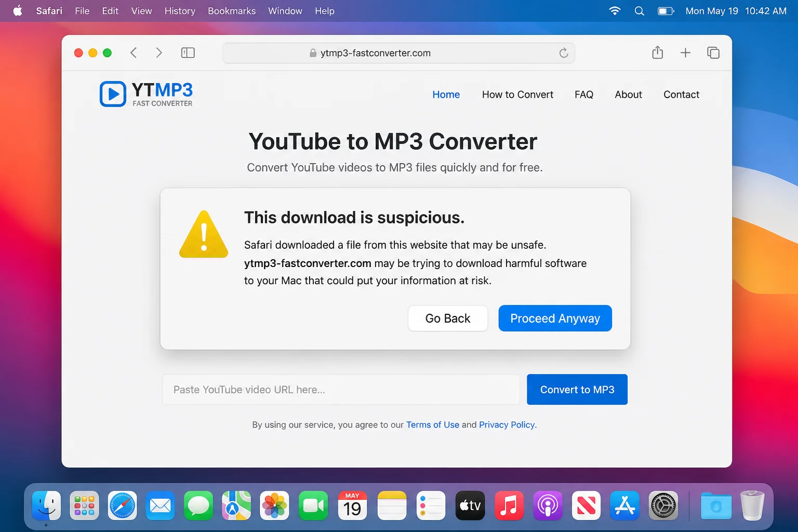The height and width of the screenshot is (532, 798).
Task: Open the History menu
Action: [x=180, y=11]
